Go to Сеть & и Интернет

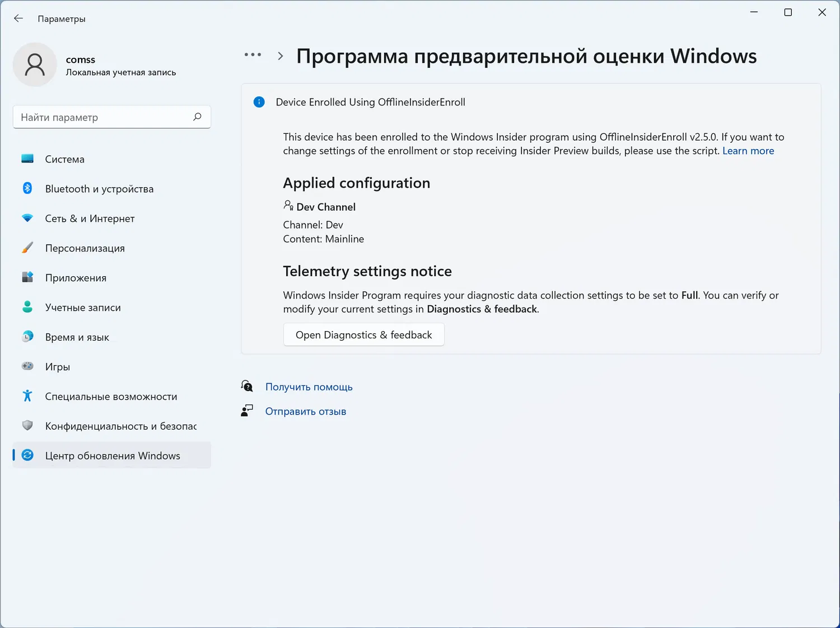[112, 218]
